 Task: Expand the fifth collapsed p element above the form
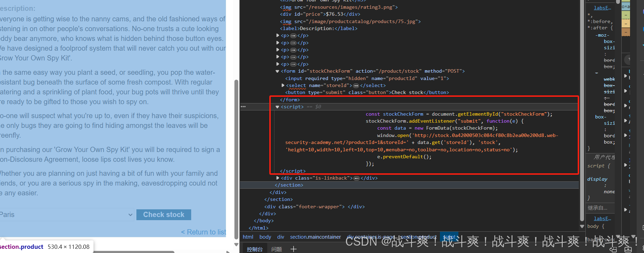(278, 64)
